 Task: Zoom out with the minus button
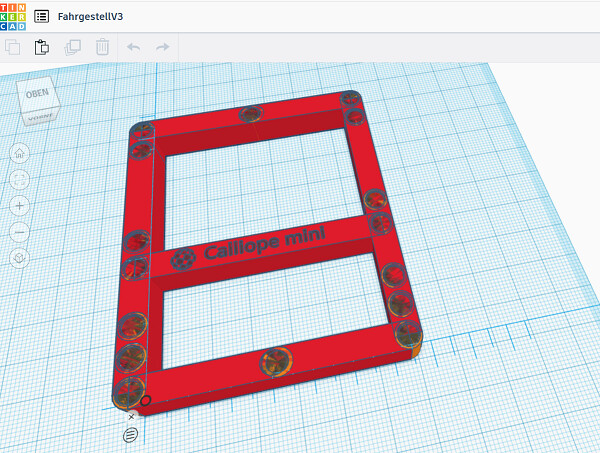tap(20, 232)
